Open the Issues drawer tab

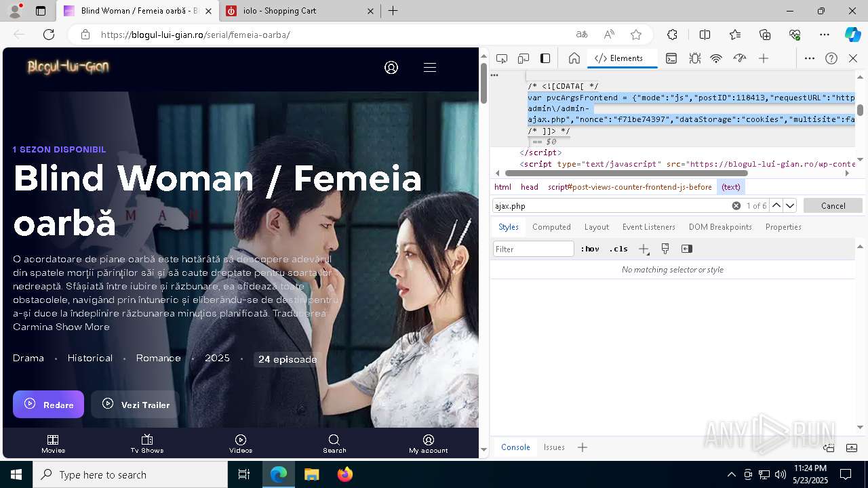pos(554,447)
